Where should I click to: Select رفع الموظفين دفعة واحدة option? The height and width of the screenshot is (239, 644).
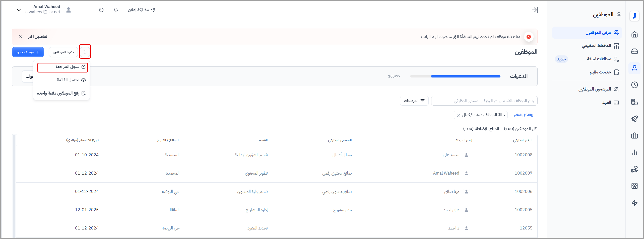61,93
